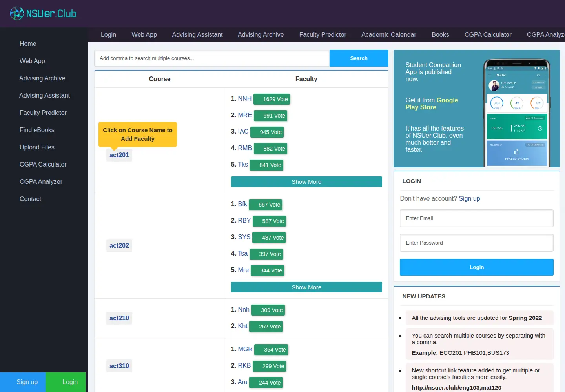The width and height of the screenshot is (565, 392).
Task: Open CGPA Analyzer in the sidebar
Action: click(41, 181)
